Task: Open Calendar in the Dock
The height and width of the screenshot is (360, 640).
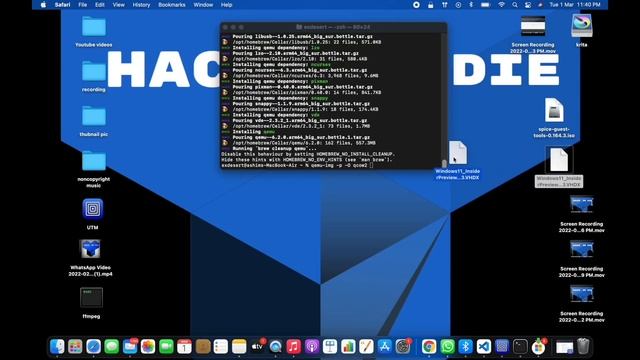Action: 184,347
